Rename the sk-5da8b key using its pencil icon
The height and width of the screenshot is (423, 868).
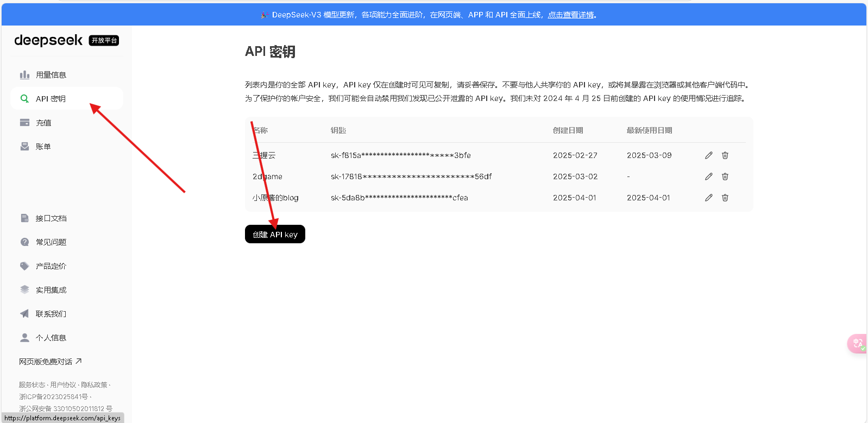coord(708,198)
